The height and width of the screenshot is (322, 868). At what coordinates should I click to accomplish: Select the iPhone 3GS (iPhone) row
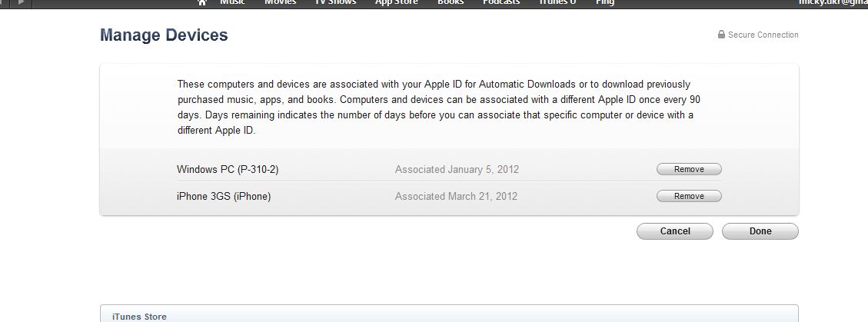coord(224,196)
